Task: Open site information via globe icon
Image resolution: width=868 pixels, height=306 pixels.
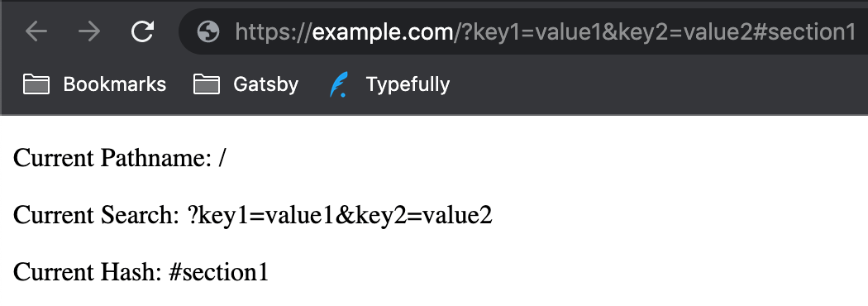Action: click(208, 31)
